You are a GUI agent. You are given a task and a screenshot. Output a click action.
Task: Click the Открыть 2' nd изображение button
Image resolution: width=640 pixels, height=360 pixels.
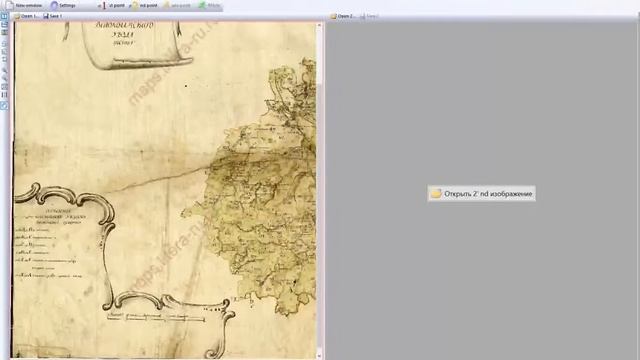point(482,193)
